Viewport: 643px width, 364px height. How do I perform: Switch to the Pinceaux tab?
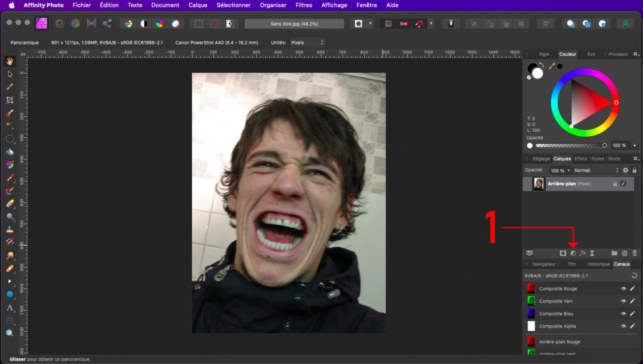618,54
